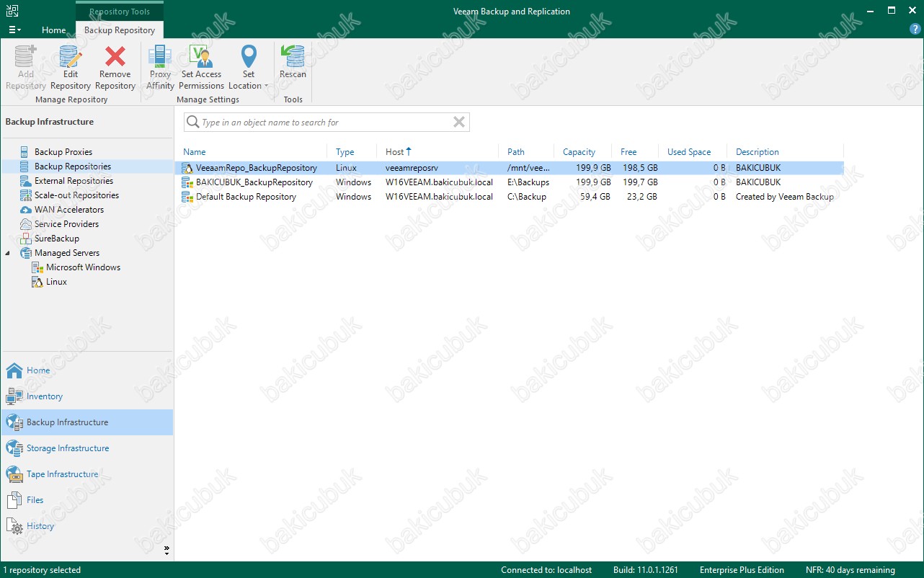Select Scale-out Repositories in tree

click(x=76, y=195)
